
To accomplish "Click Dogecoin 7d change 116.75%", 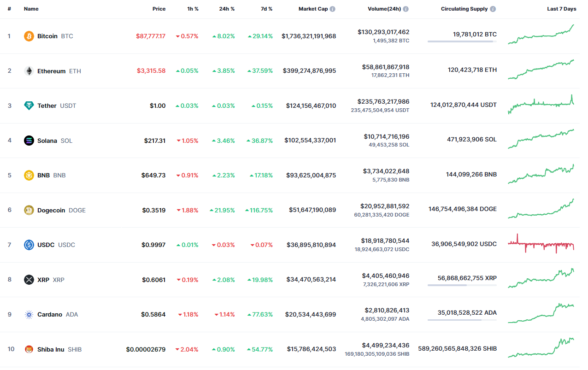I will tap(259, 210).
